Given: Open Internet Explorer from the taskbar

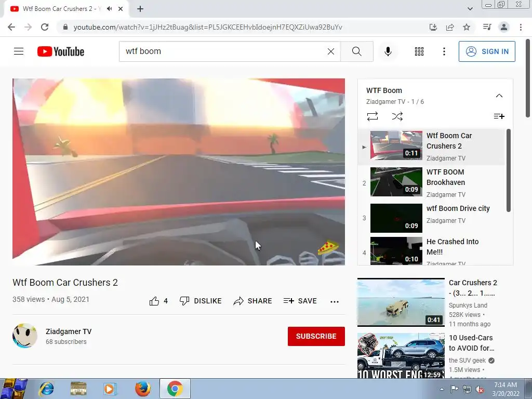Looking at the screenshot, I should coord(46,389).
